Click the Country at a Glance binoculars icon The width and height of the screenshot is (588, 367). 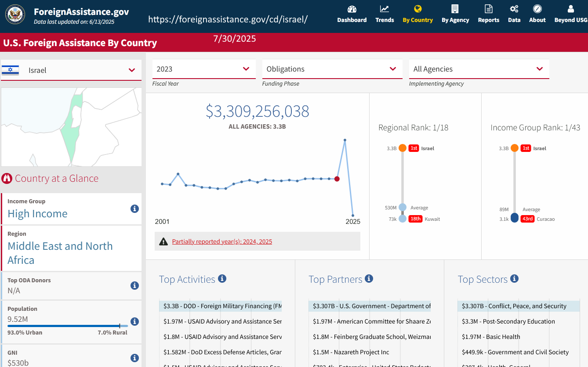7,178
